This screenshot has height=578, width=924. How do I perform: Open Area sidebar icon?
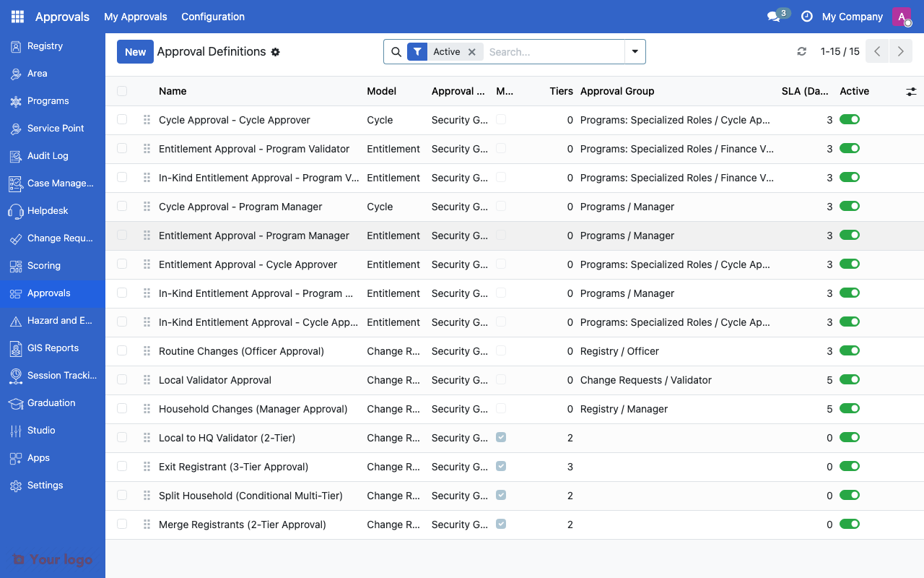tap(16, 74)
